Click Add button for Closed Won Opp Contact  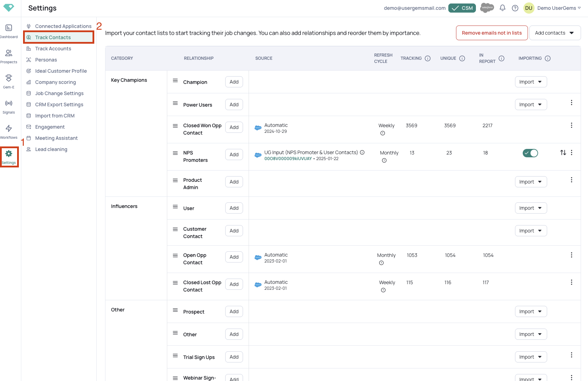[x=234, y=127]
